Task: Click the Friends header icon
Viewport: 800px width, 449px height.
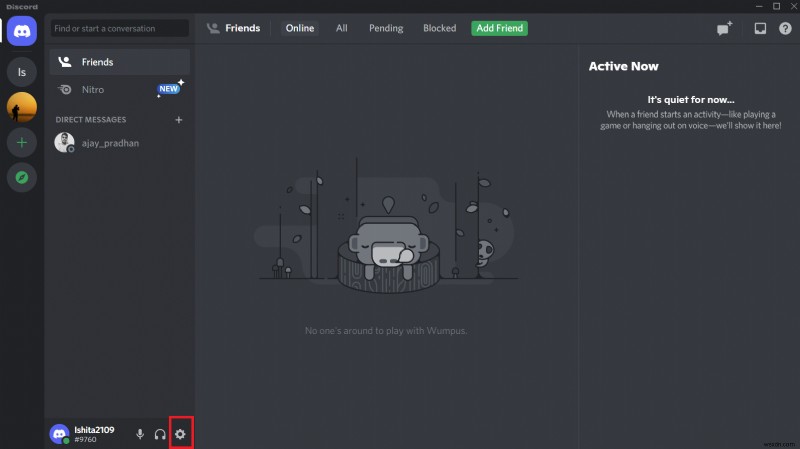Action: tap(213, 28)
